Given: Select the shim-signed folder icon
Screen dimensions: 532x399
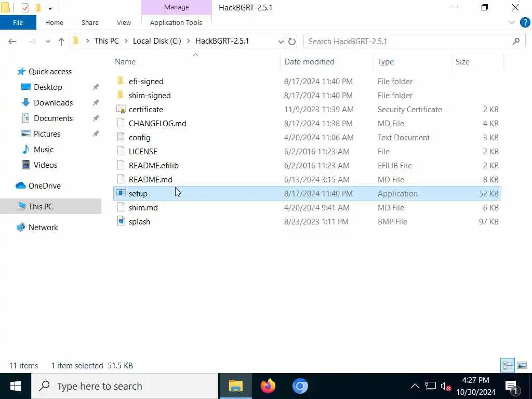Looking at the screenshot, I should click(x=121, y=95).
